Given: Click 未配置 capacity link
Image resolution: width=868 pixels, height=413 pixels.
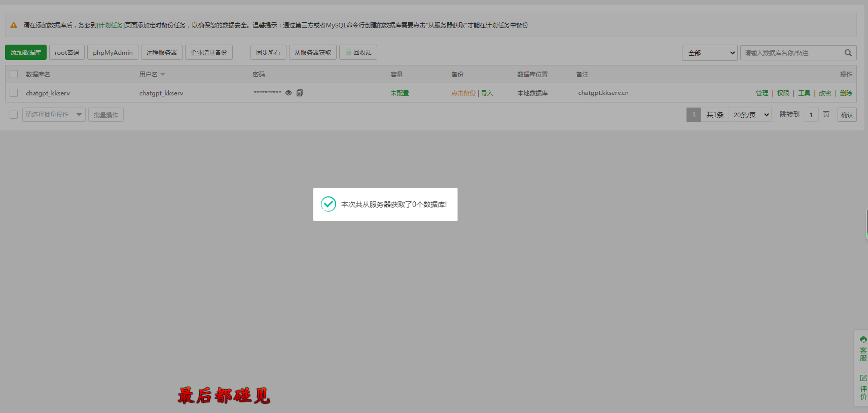Looking at the screenshot, I should (x=400, y=93).
